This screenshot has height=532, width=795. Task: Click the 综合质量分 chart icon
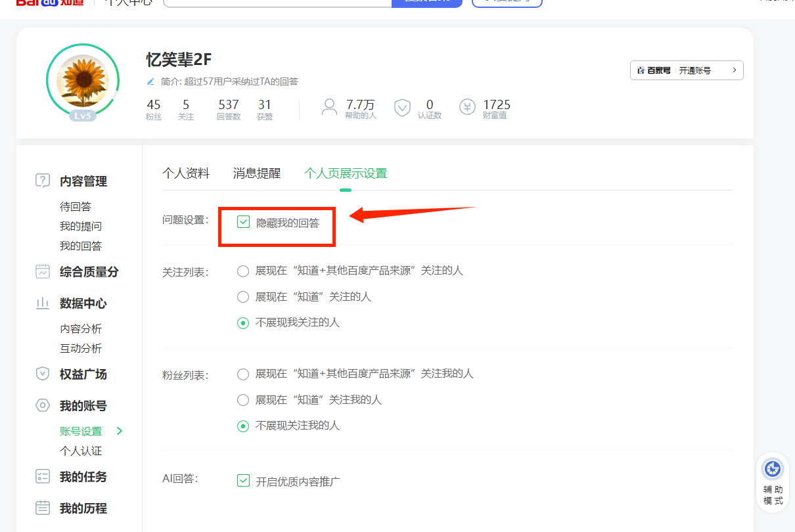coord(43,271)
